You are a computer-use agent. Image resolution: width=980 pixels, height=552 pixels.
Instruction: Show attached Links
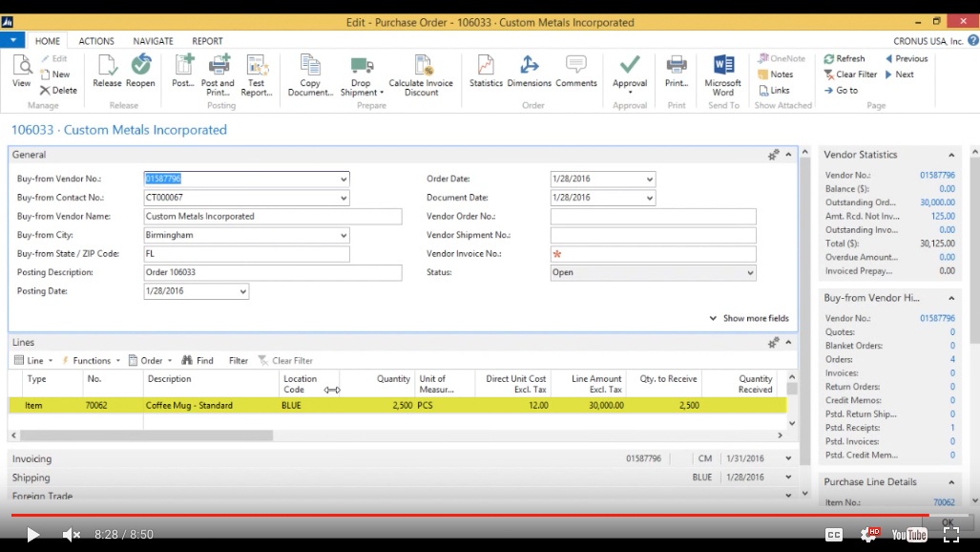pos(774,90)
